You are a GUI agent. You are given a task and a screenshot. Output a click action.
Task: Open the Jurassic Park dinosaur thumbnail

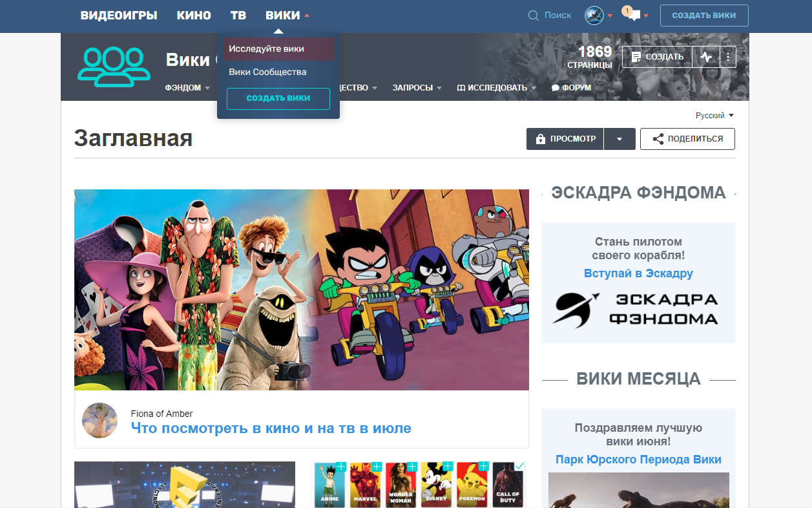pos(639,490)
